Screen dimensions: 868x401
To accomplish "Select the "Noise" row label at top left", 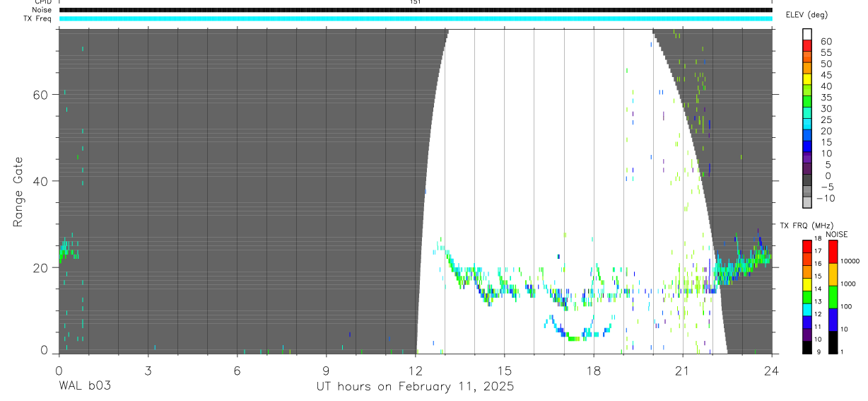I will (x=42, y=10).
